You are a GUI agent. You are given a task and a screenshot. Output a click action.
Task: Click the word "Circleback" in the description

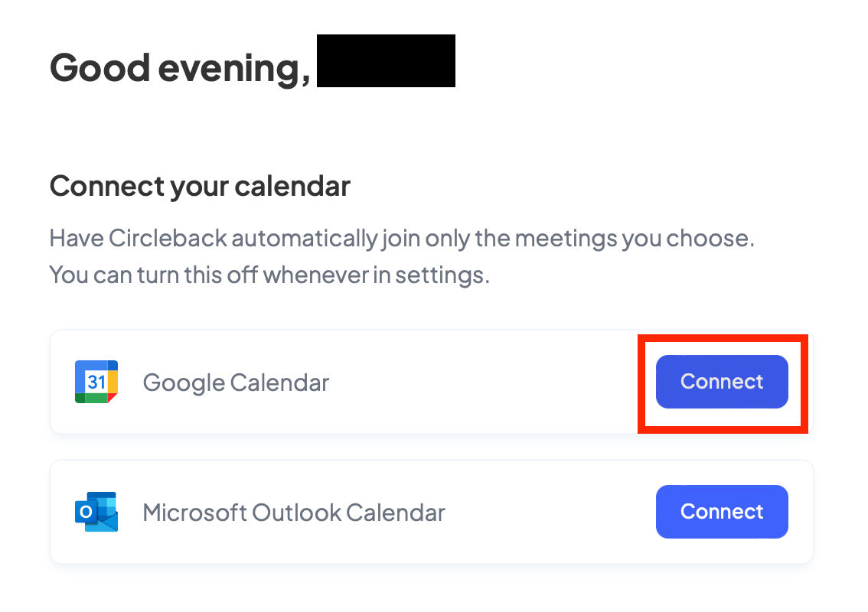[168, 239]
